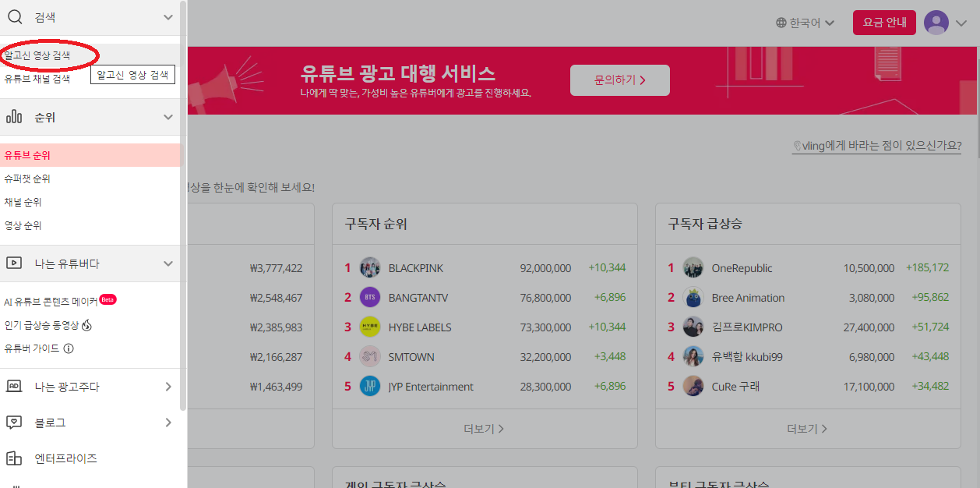The image size is (980, 488).
Task: Collapse the 검색 section chevron
Action: coord(168,17)
